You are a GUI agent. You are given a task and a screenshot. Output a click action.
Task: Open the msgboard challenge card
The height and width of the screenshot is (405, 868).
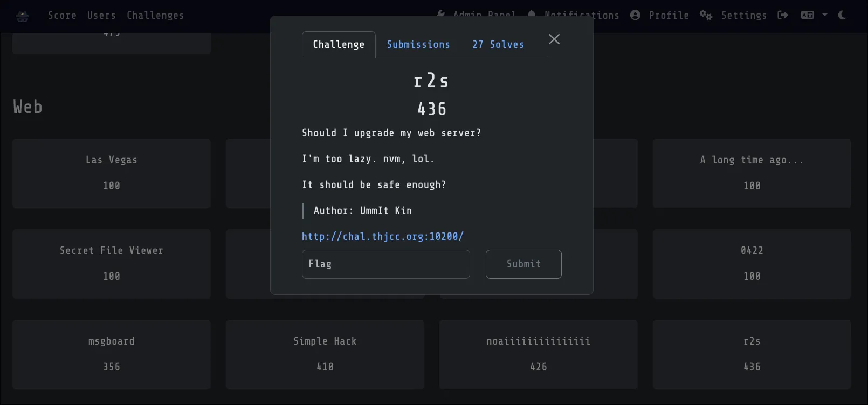[x=112, y=354]
